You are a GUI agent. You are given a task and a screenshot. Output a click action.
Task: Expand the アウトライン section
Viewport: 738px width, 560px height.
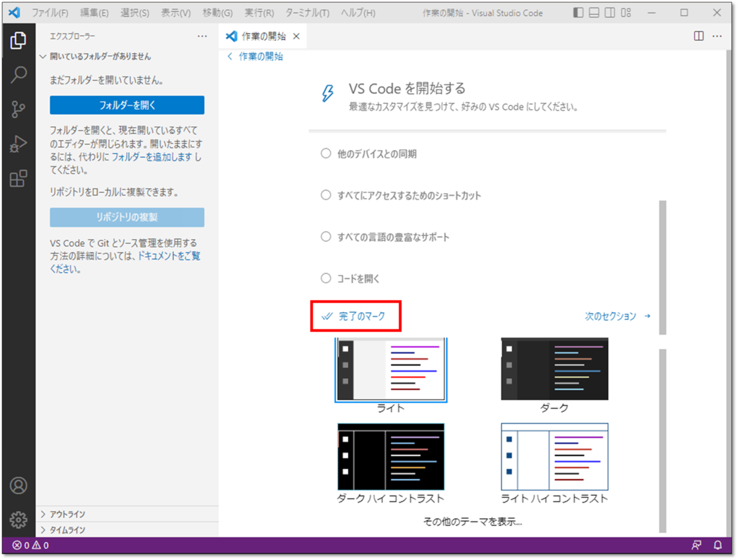(127, 515)
